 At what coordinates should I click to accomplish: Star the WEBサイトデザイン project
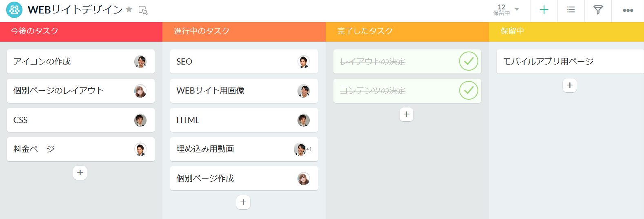129,9
